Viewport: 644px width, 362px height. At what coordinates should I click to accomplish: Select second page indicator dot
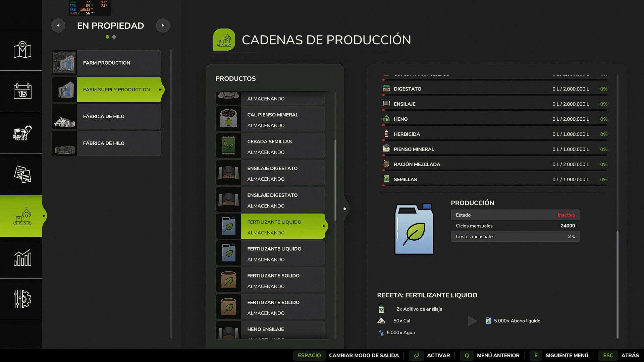pos(114,37)
